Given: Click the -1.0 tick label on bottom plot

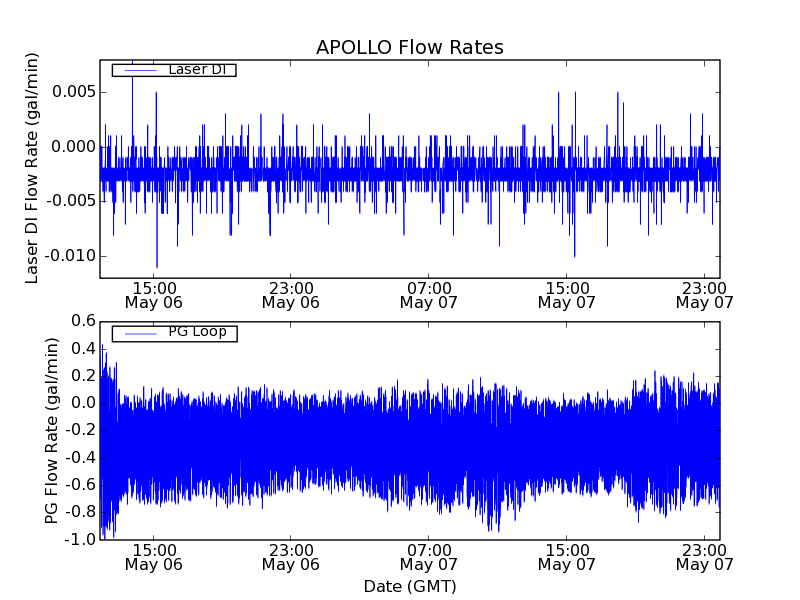Looking at the screenshot, I should 80,540.
